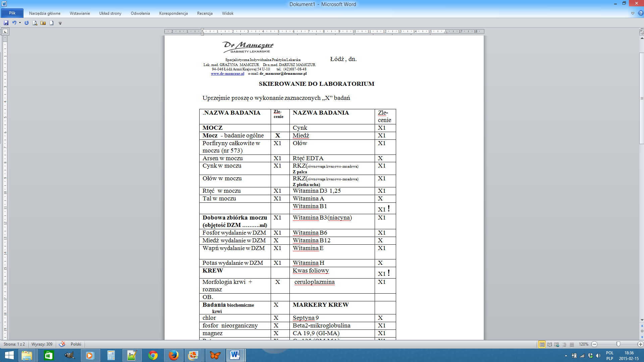
Task: Click the scroll down arrow of vertical scrollbar
Action: [642, 320]
